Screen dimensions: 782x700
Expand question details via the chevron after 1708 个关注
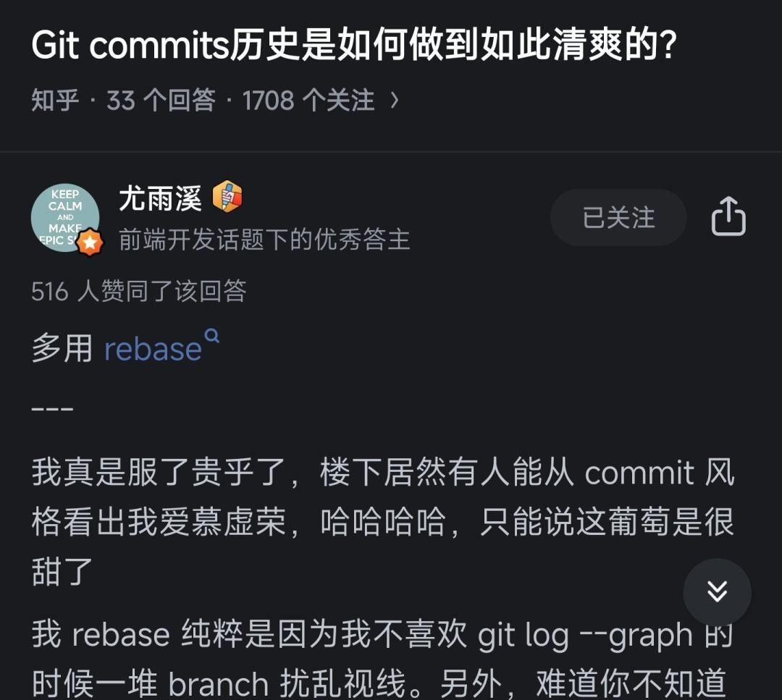pyautogui.click(x=395, y=101)
